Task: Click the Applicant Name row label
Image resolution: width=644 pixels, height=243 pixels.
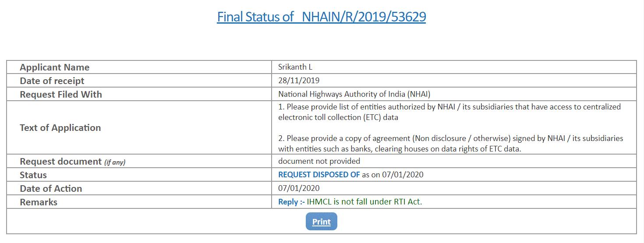Action: (55, 67)
